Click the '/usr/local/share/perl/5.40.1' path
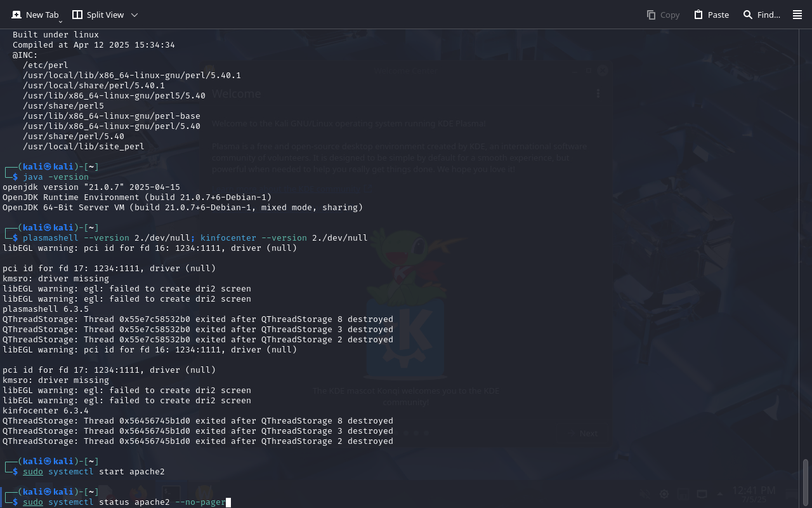This screenshot has width=812, height=508. [94, 85]
